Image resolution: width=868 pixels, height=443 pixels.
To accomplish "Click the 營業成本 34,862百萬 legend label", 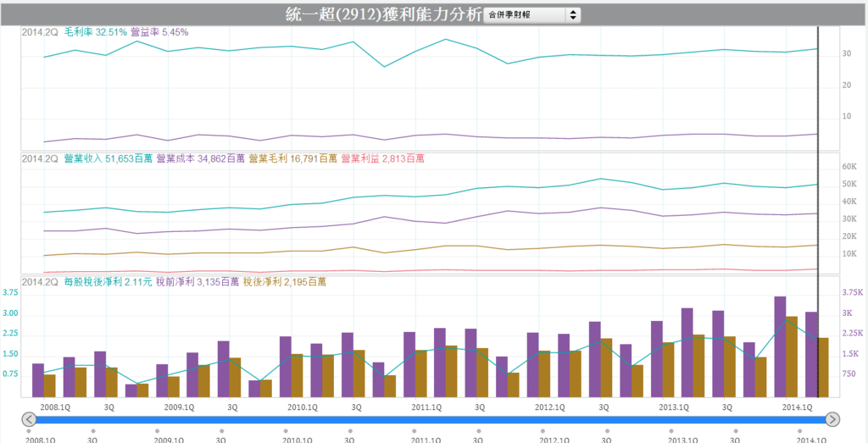I will pyautogui.click(x=200, y=158).
